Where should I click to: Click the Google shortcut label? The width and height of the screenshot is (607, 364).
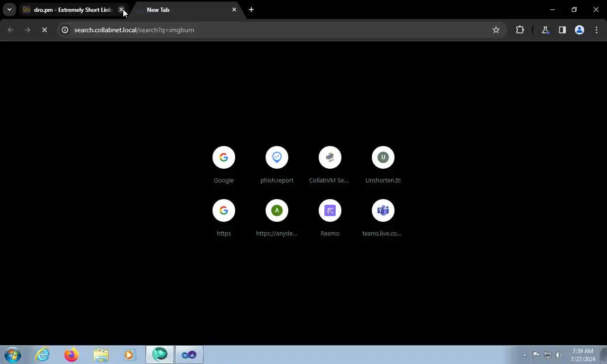pos(224,180)
